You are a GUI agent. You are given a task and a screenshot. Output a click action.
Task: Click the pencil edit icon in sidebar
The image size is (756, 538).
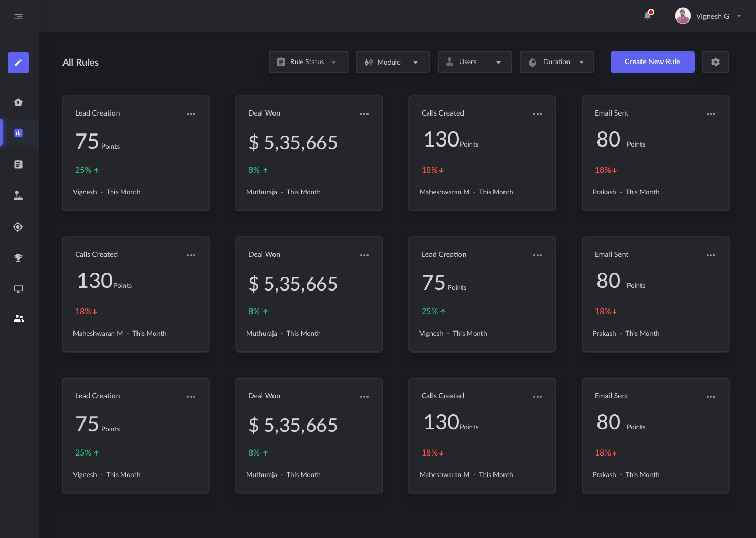pos(18,63)
